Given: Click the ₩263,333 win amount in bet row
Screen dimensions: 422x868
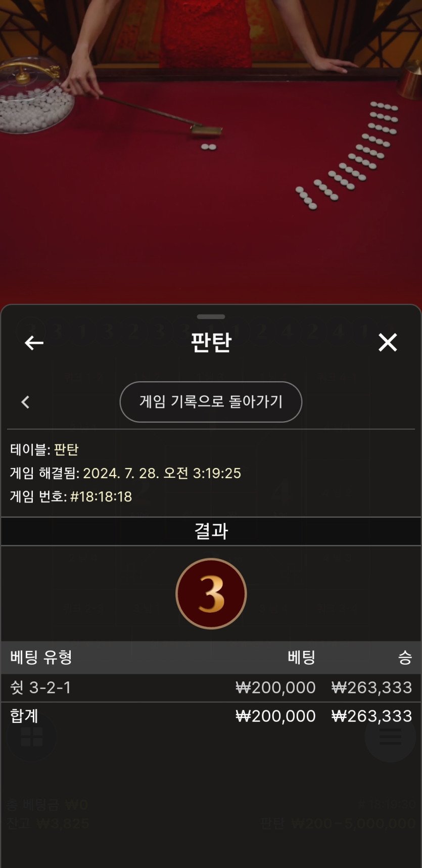Looking at the screenshot, I should coord(371,688).
